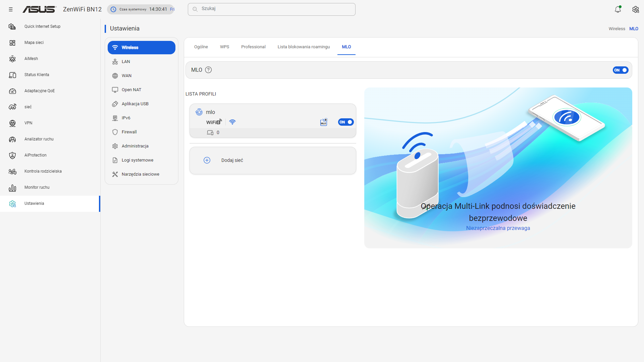Open LAN settings
Viewport: 644px width, 362px height.
[x=142, y=62]
